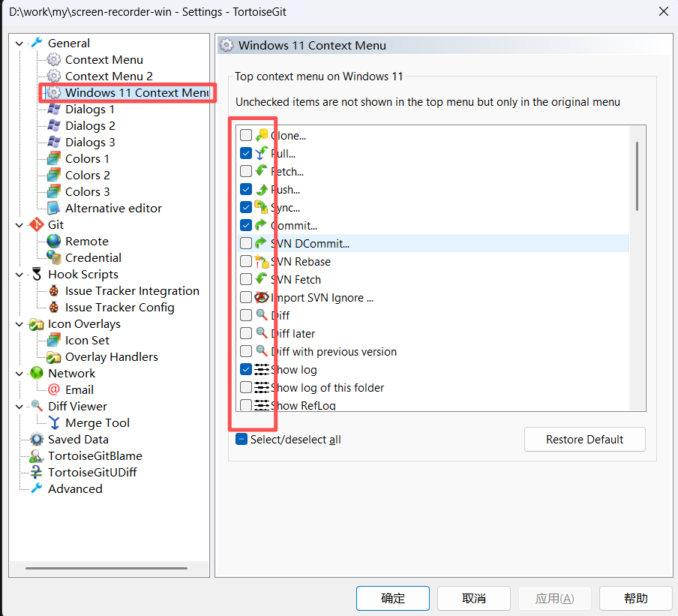Select the SVN Fetch row
Image resolution: width=678 pixels, height=616 pixels.
pos(433,279)
